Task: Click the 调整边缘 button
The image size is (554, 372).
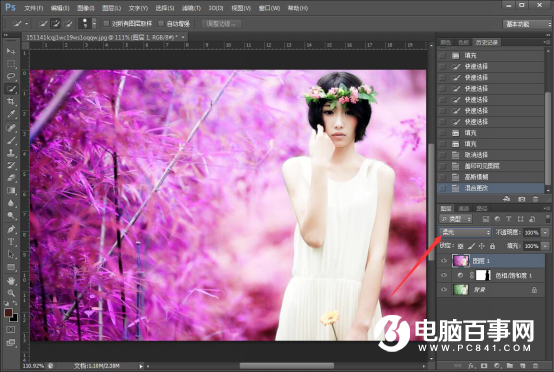Action: point(222,24)
